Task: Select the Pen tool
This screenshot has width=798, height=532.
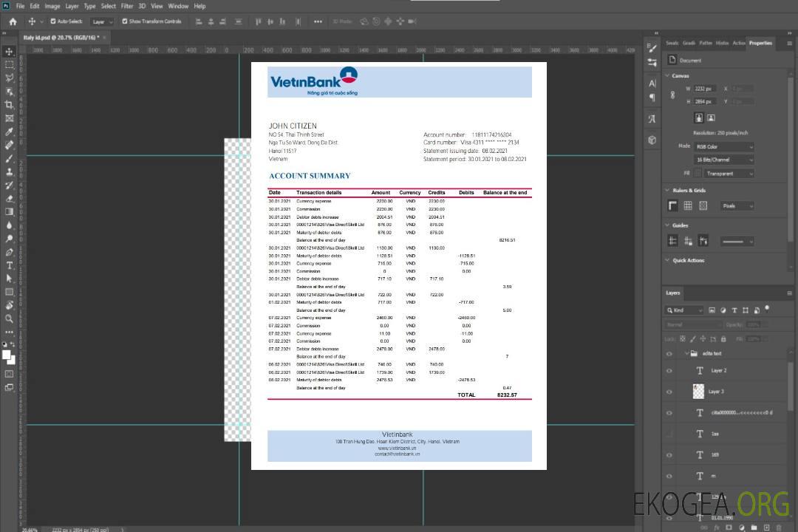Action: tap(9, 252)
